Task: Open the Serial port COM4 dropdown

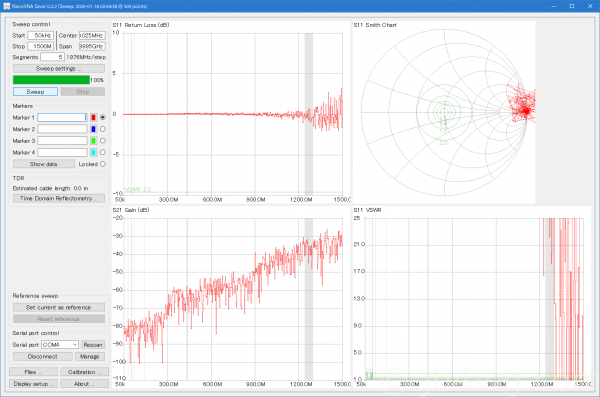Action: click(x=60, y=345)
